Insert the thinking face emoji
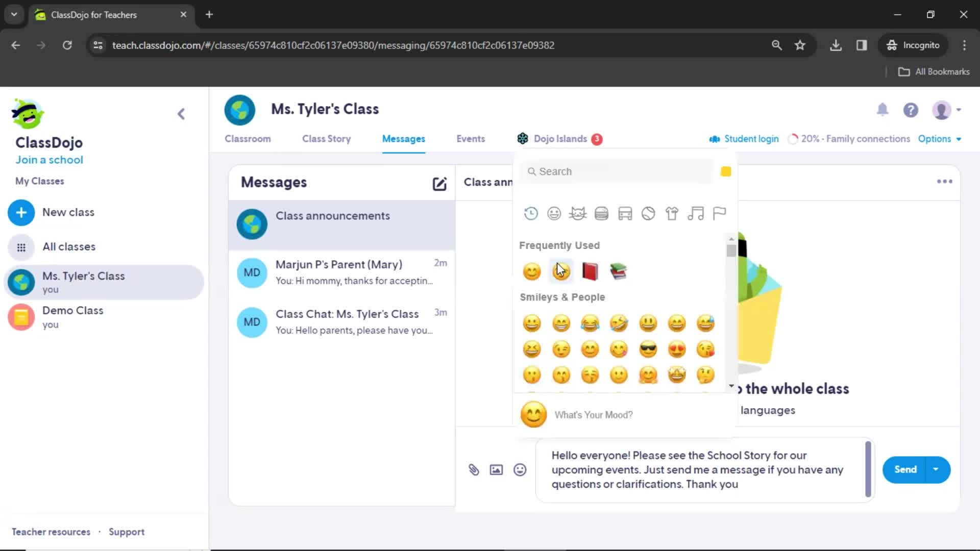 pyautogui.click(x=705, y=375)
